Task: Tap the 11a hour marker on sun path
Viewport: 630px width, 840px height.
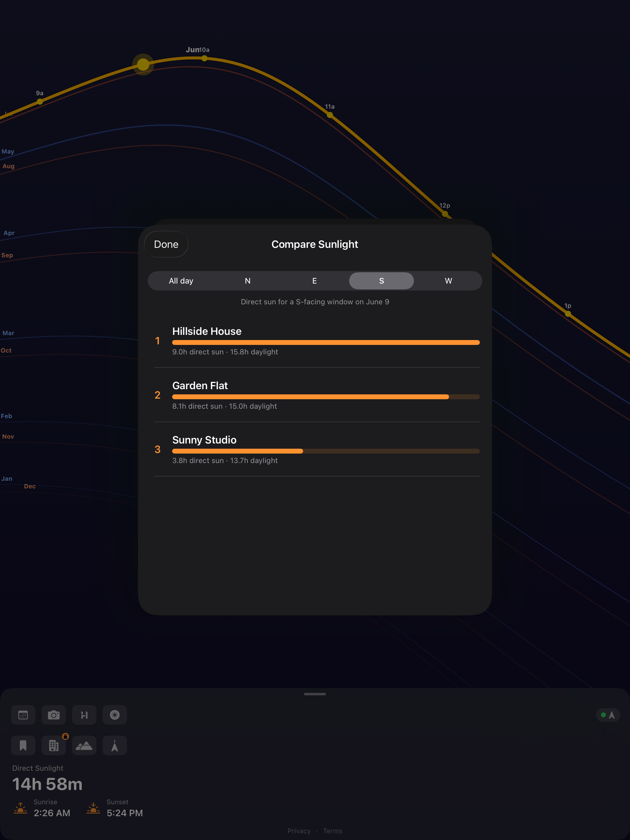Action: [x=330, y=115]
